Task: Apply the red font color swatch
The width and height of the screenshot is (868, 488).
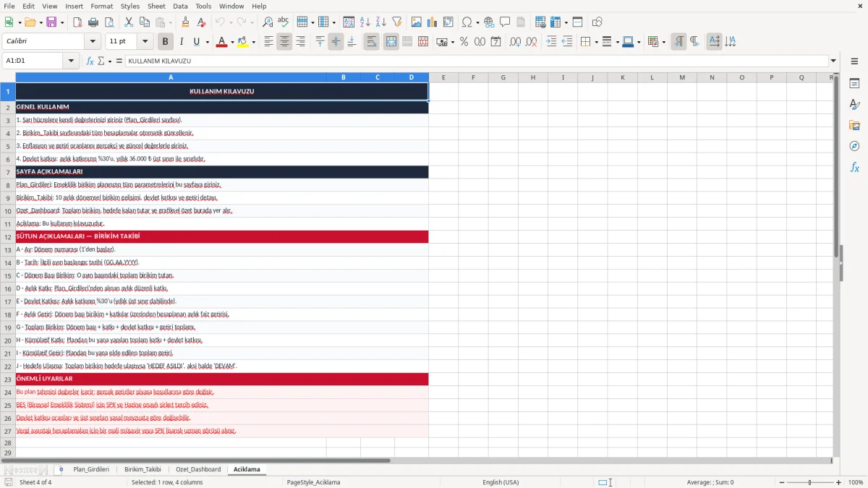Action: pyautogui.click(x=221, y=42)
